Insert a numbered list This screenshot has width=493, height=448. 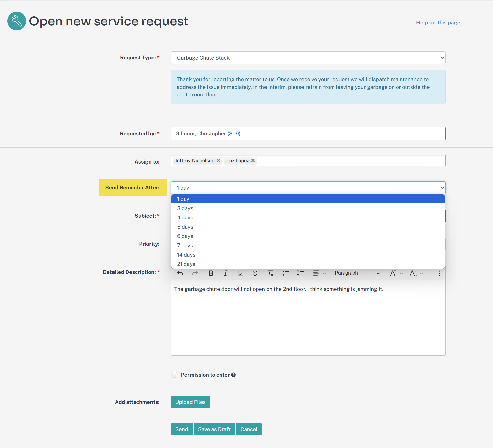[x=300, y=273]
